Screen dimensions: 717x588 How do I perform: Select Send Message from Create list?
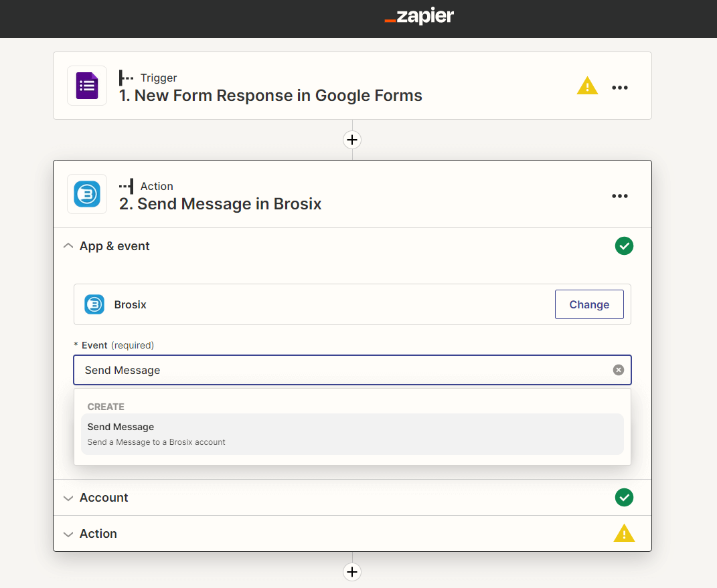click(352, 434)
